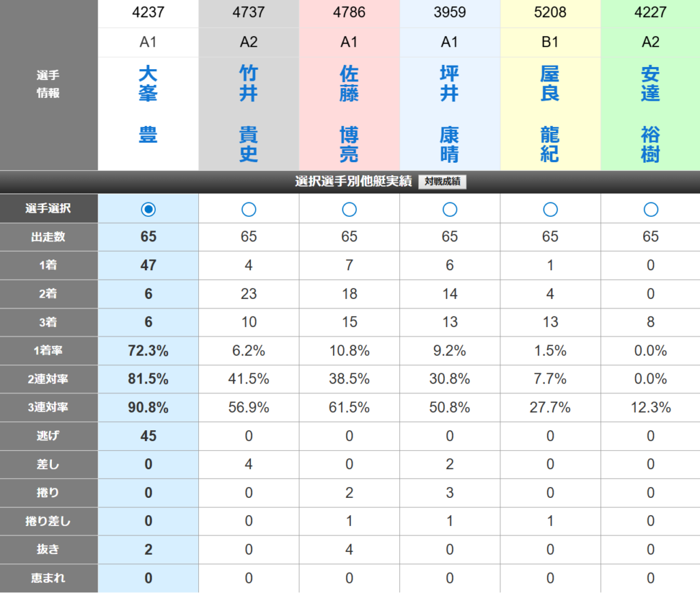Select the radio button for 大峯 豊
The height and width of the screenshot is (593, 700).
(x=148, y=209)
